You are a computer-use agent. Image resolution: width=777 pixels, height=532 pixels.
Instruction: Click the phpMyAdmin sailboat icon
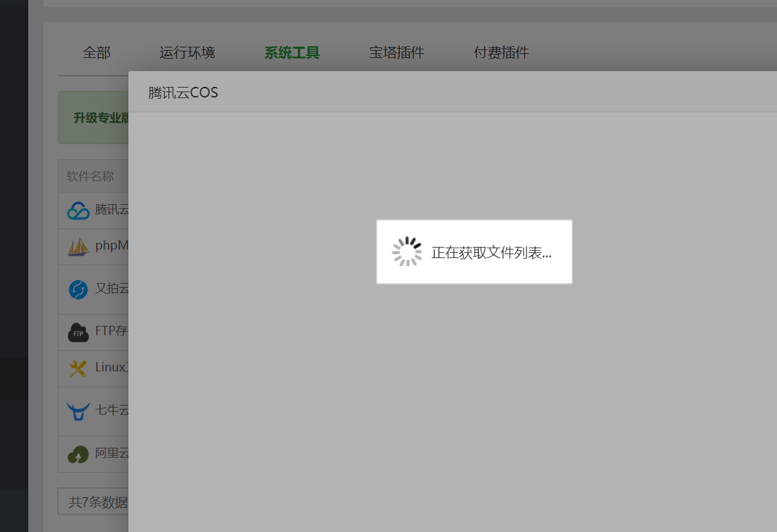78,247
